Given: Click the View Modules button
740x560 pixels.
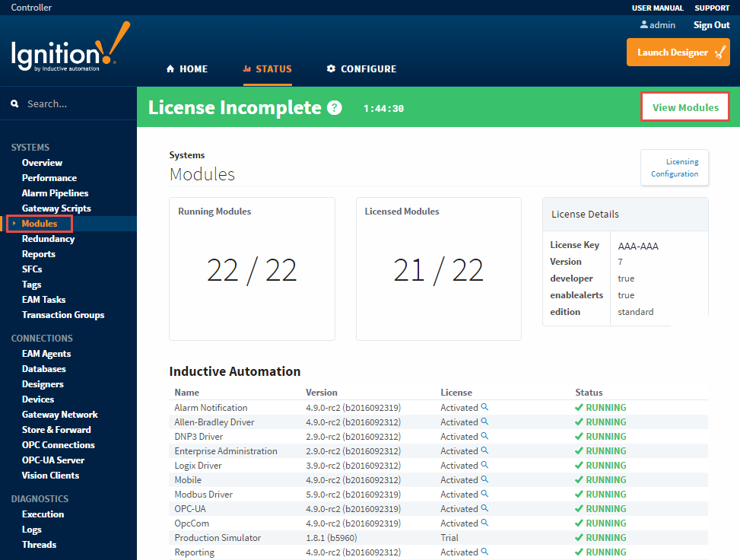Looking at the screenshot, I should (x=684, y=107).
